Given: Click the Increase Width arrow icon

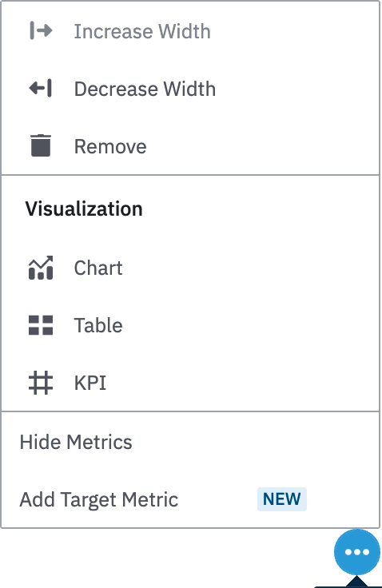Looking at the screenshot, I should click(x=41, y=30).
